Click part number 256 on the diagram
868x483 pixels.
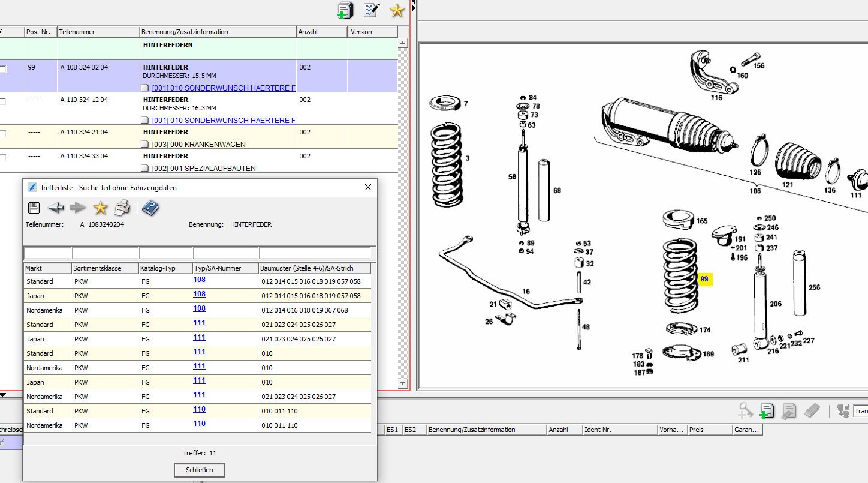tap(814, 287)
